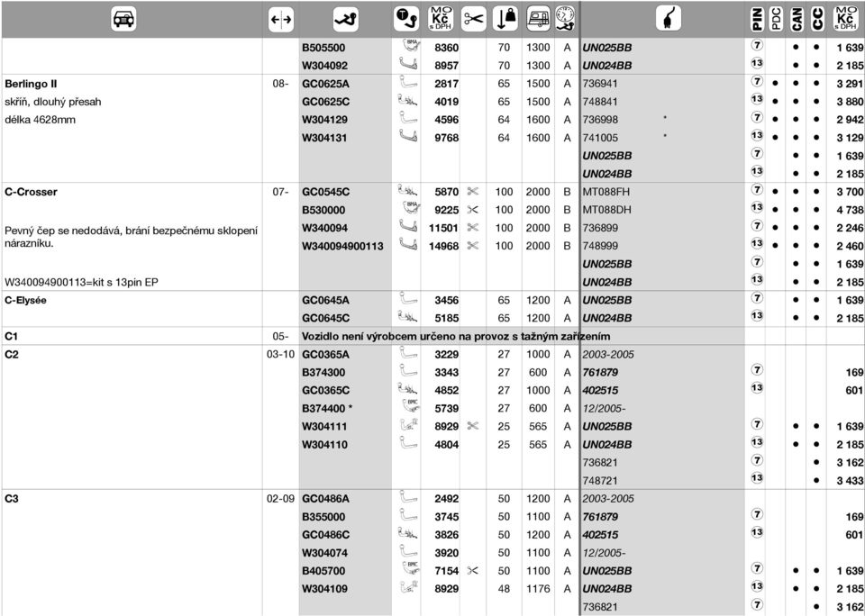Image resolution: width=865 pixels, height=616 pixels.
Task: Click the 13-pin icon in the 748841 row
Action: click(757, 99)
